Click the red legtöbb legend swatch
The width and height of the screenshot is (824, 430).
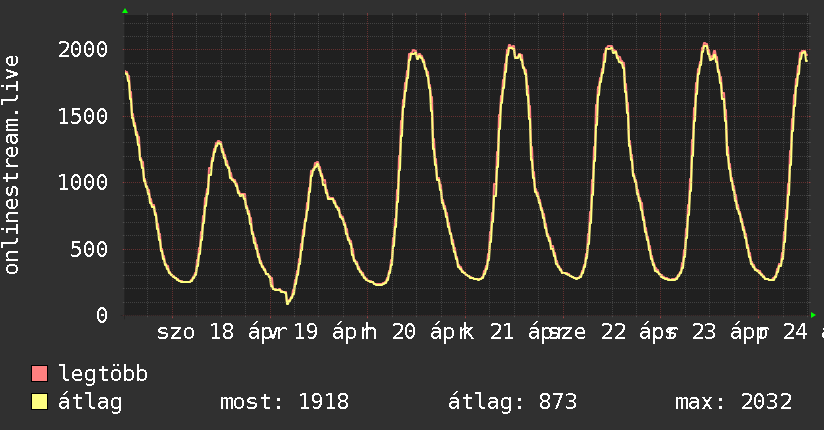pos(39,375)
